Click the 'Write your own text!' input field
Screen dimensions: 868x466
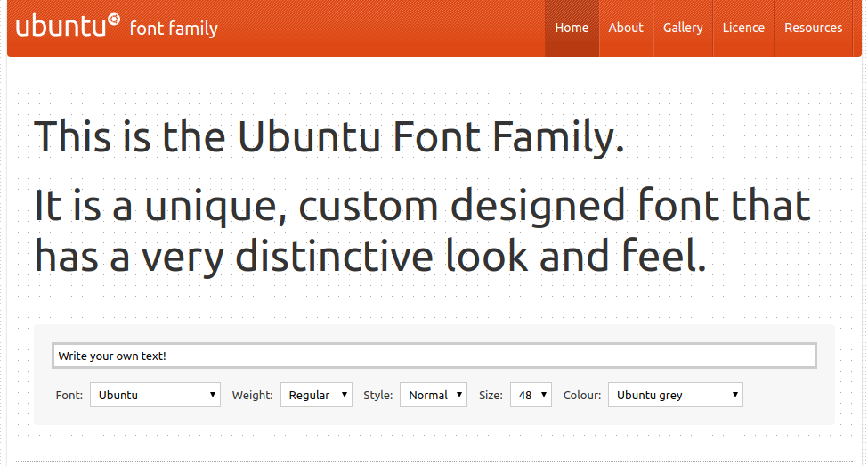[434, 356]
